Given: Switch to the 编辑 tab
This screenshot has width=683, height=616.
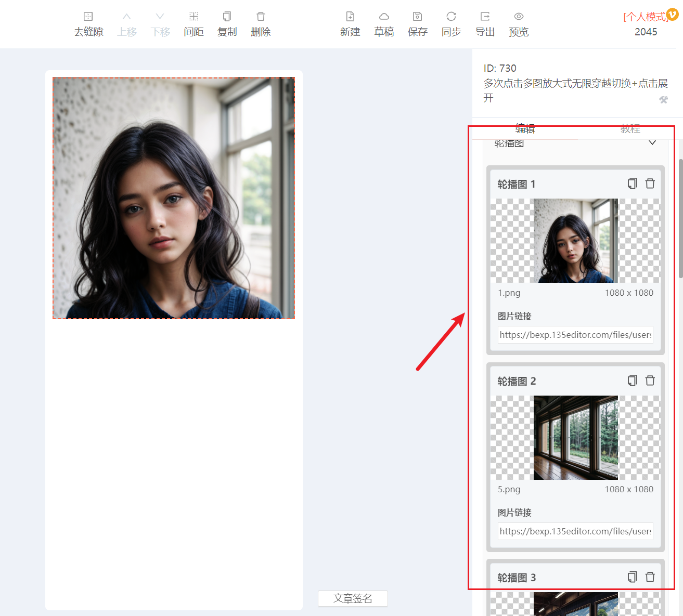Looking at the screenshot, I should click(525, 128).
